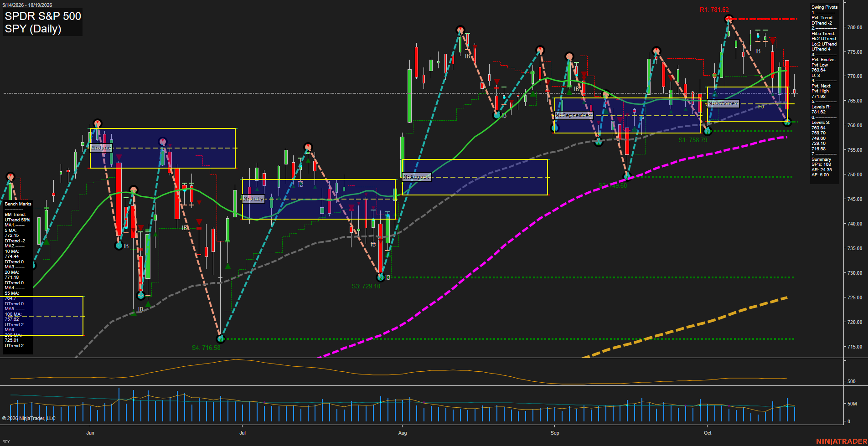Click the SPDR S&P 500 chart title
The image size is (868, 446).
(43, 16)
